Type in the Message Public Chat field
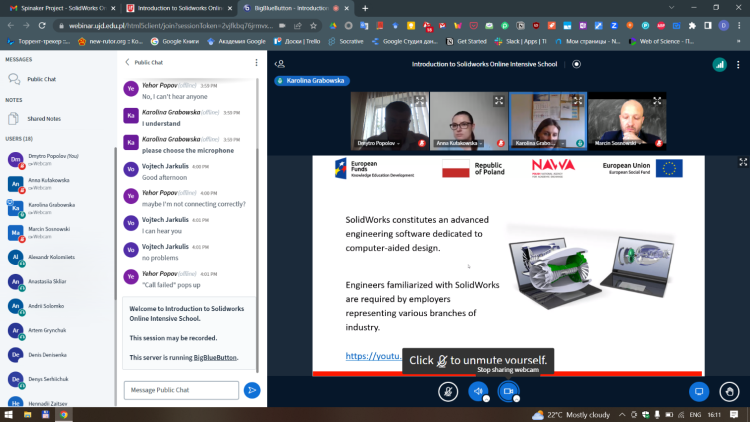Screen dimensions: 750x422 [x=181, y=390]
